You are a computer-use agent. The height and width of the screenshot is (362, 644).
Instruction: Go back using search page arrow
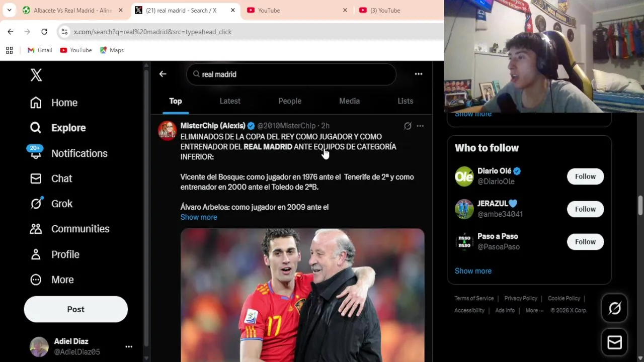point(163,74)
